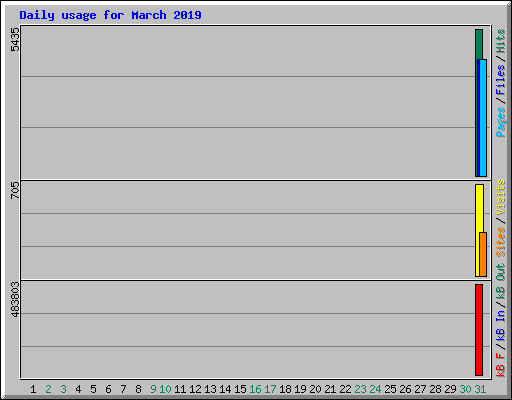
Task: Click day 14 on the x-axis
Action: pos(225,389)
